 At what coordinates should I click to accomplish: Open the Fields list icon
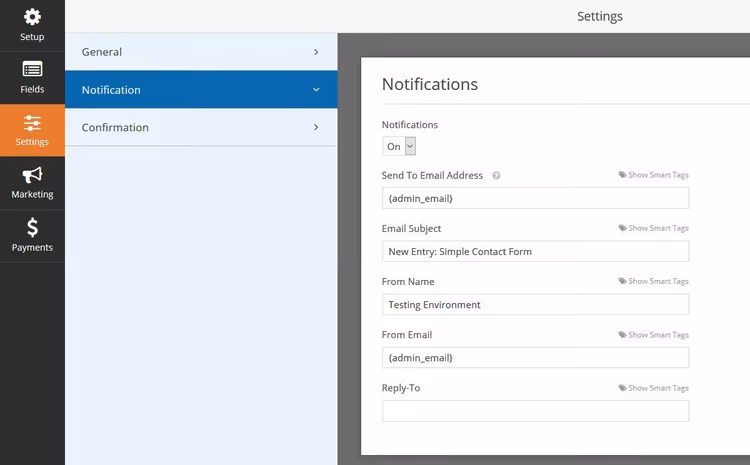click(x=32, y=69)
